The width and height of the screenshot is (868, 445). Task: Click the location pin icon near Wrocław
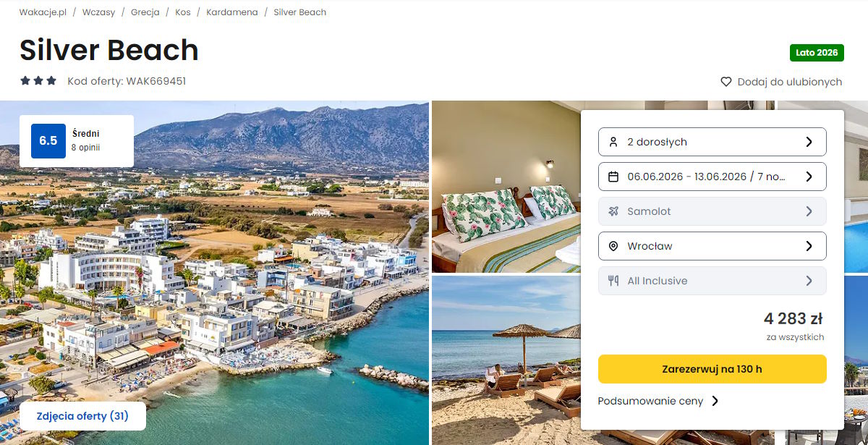[613, 246]
